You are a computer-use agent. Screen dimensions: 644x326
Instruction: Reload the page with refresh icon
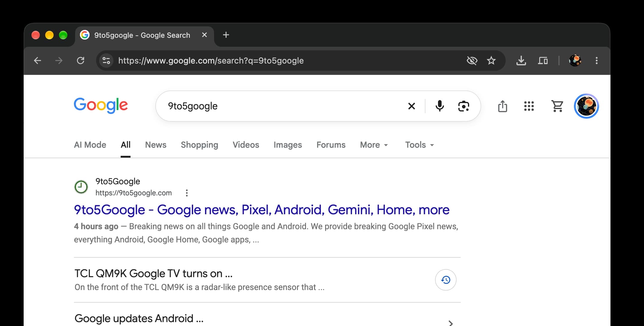coord(81,61)
